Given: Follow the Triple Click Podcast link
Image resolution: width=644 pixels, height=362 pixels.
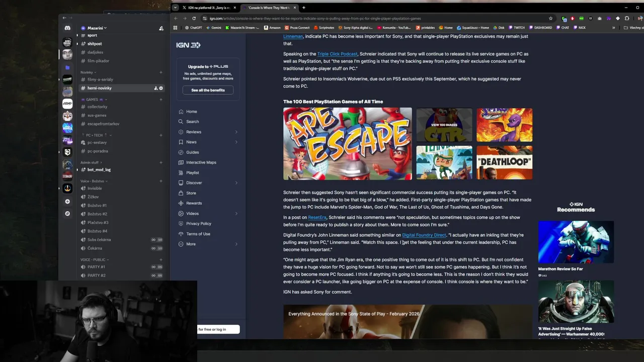Looking at the screenshot, I should coord(337,54).
